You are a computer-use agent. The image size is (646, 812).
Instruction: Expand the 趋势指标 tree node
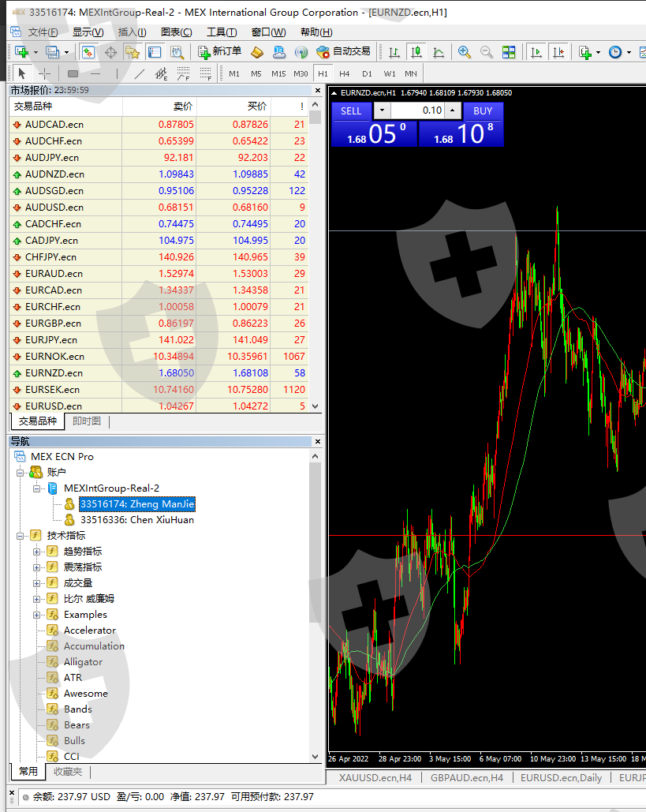point(36,552)
